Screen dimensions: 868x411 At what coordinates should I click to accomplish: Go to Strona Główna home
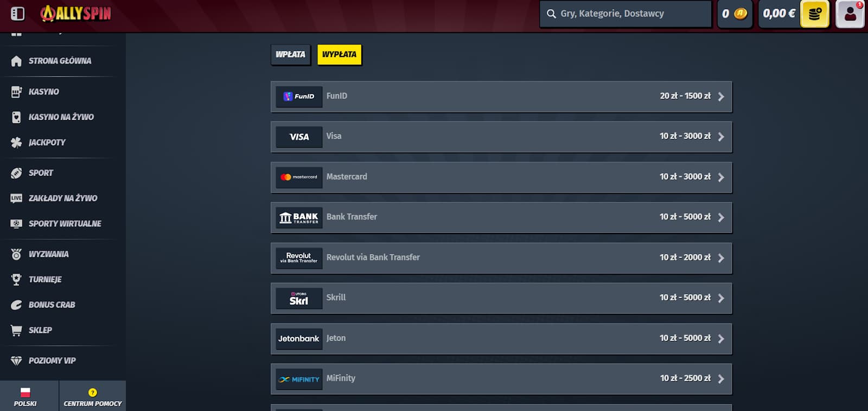[x=60, y=61]
